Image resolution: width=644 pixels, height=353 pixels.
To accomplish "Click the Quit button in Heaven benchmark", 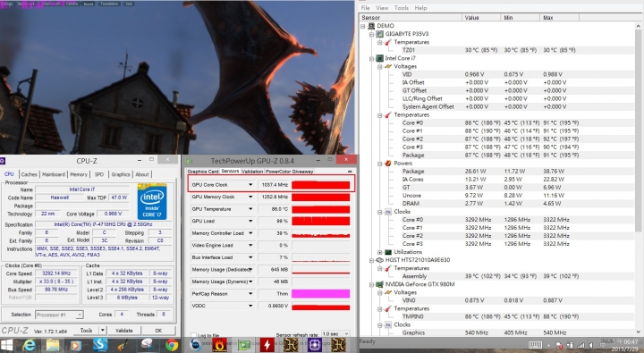I will [x=129, y=4].
